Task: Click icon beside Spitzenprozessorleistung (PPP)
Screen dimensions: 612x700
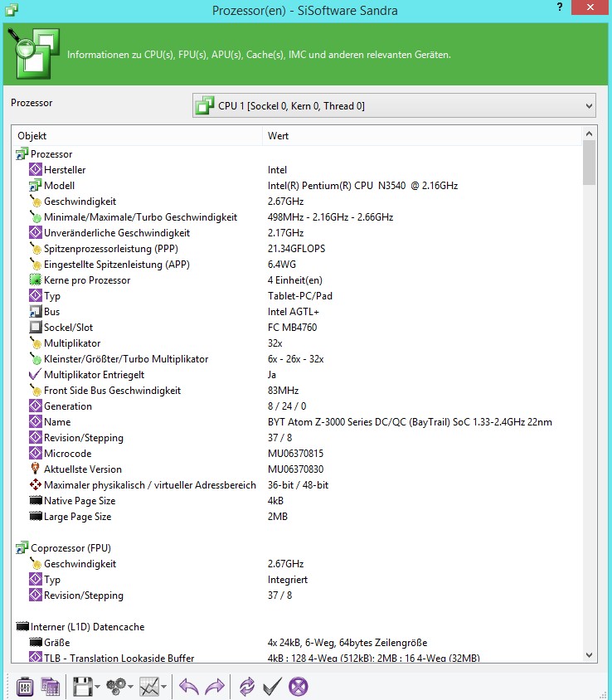Action: click(36, 248)
